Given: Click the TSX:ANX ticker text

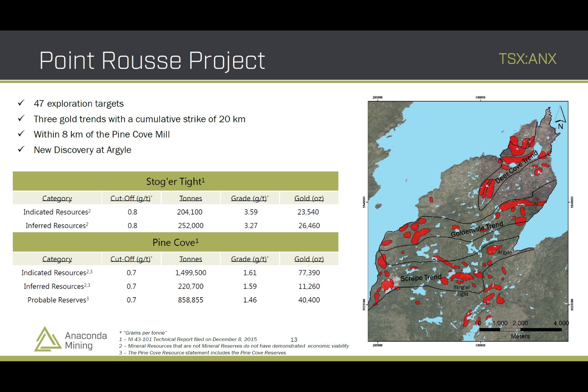Looking at the screenshot, I should pos(527,59).
